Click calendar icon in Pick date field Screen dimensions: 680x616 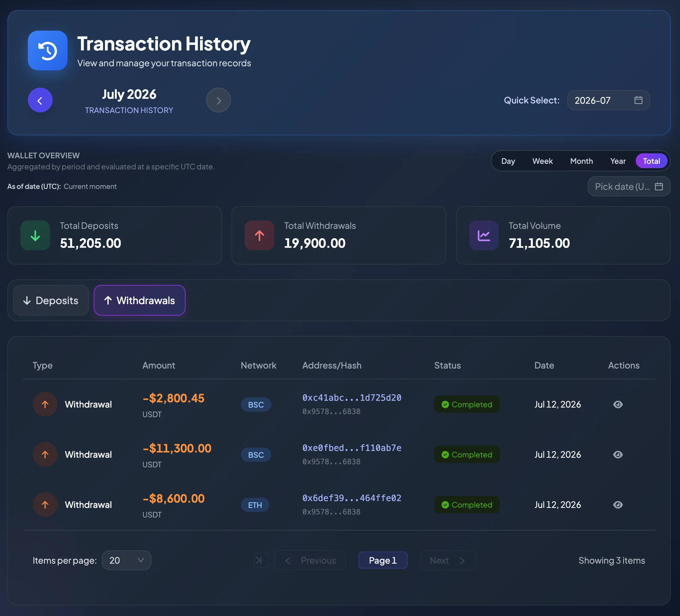pyautogui.click(x=659, y=186)
